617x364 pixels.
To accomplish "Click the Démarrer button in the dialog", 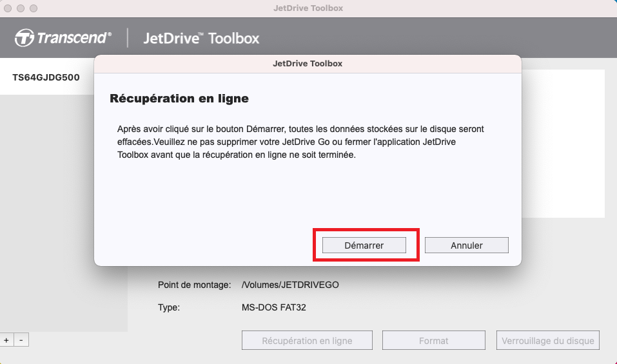I will point(364,245).
